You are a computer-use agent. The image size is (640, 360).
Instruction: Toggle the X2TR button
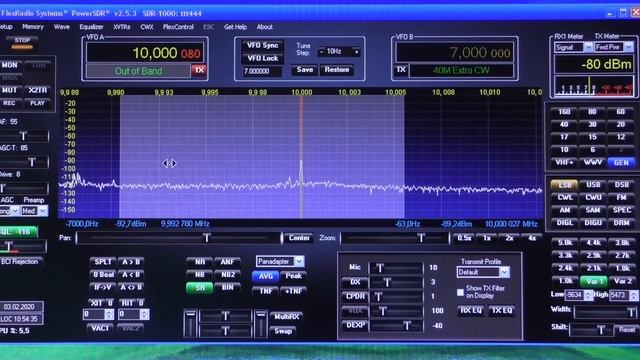pos(38,90)
